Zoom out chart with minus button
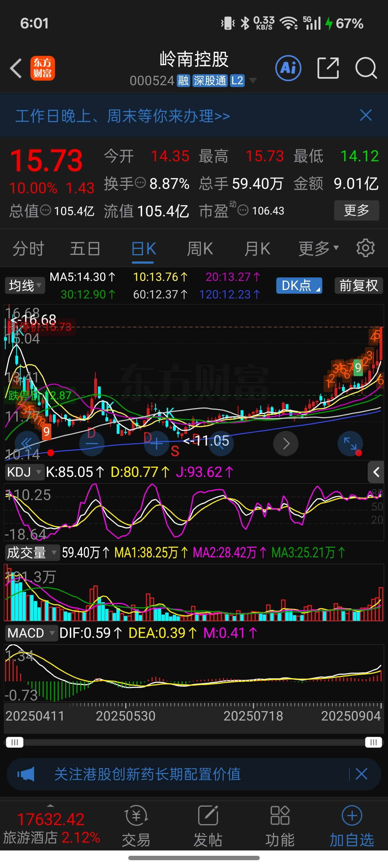 (92, 443)
